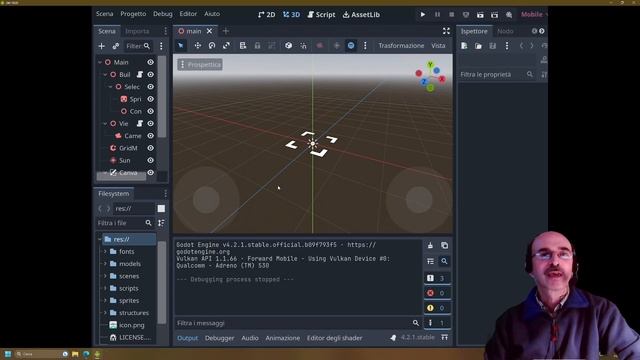Viewport: 640px width, 360px height.
Task: Toggle visibility of the Buil node
Action: [151, 74]
